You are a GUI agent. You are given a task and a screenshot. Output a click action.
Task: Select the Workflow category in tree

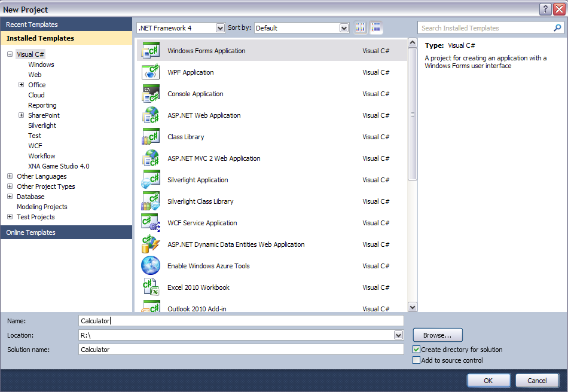(42, 156)
